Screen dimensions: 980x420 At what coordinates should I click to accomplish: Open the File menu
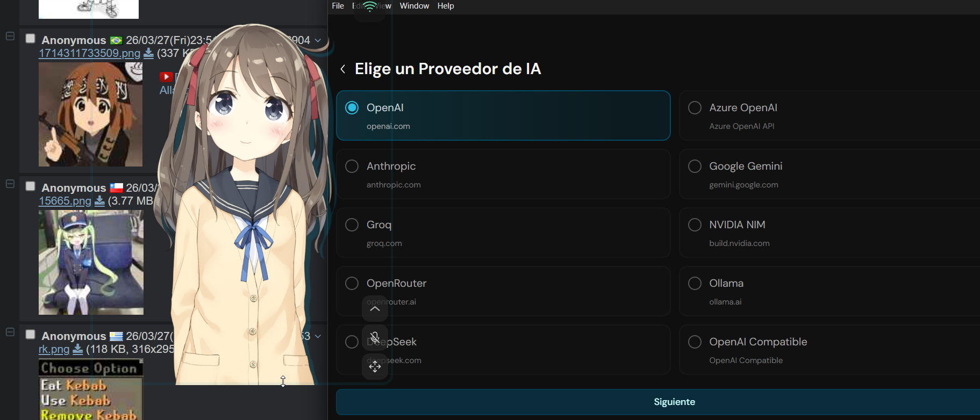[x=338, y=6]
